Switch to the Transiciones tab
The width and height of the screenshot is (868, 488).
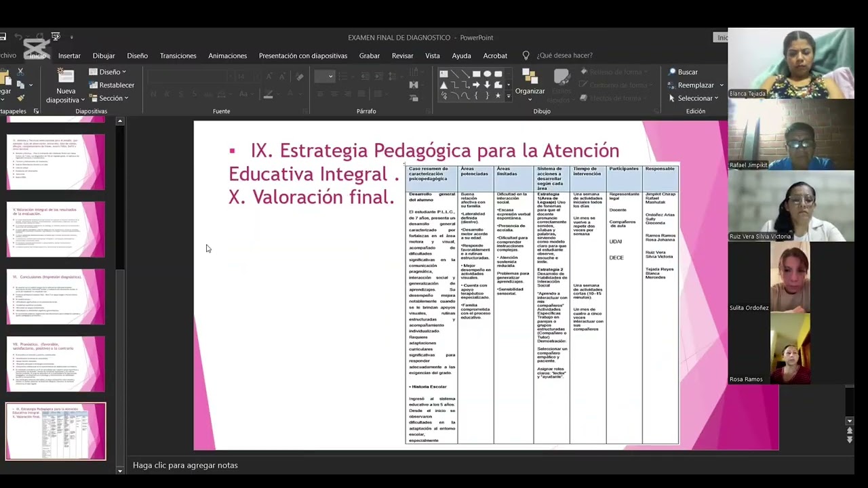(x=178, y=56)
